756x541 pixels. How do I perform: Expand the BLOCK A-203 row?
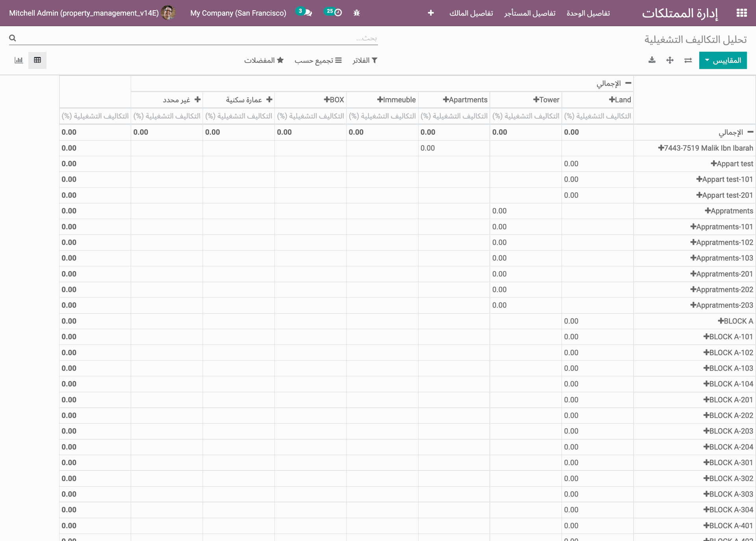coord(728,431)
